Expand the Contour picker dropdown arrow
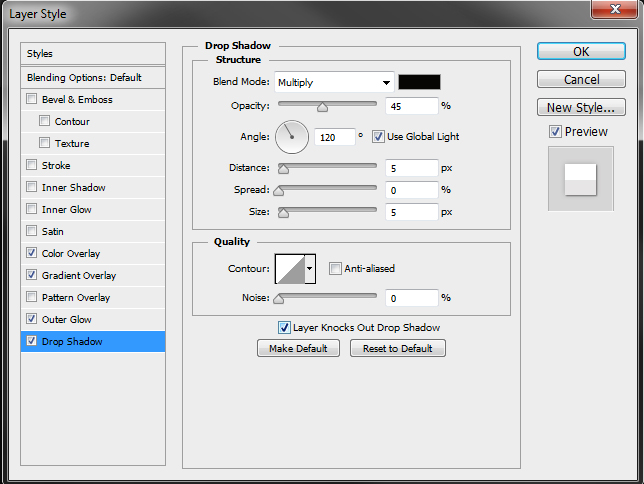This screenshot has height=484, width=644. 310,268
